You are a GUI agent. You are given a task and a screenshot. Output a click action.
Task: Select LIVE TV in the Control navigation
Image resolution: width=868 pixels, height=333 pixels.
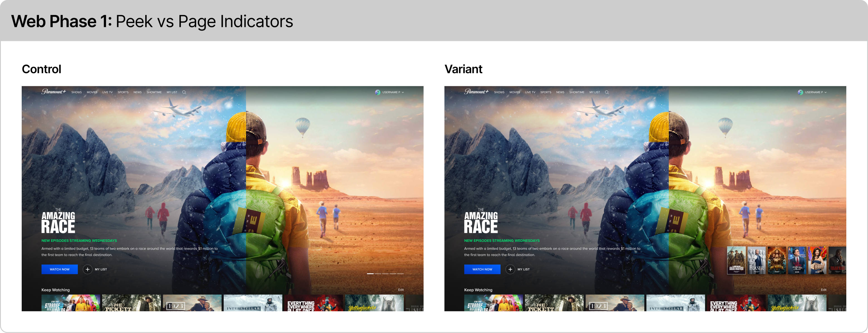(x=107, y=92)
